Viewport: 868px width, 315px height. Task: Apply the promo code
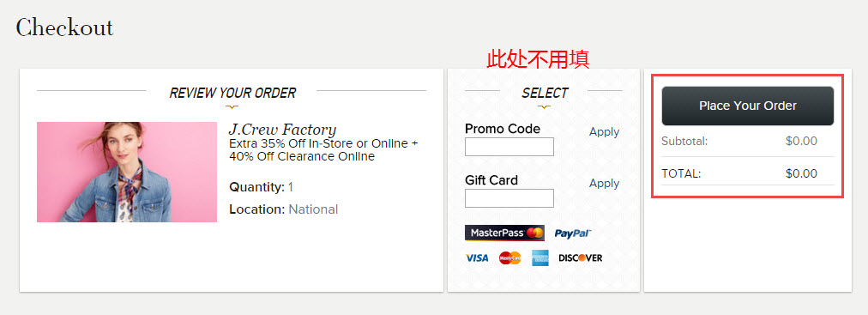pyautogui.click(x=604, y=132)
